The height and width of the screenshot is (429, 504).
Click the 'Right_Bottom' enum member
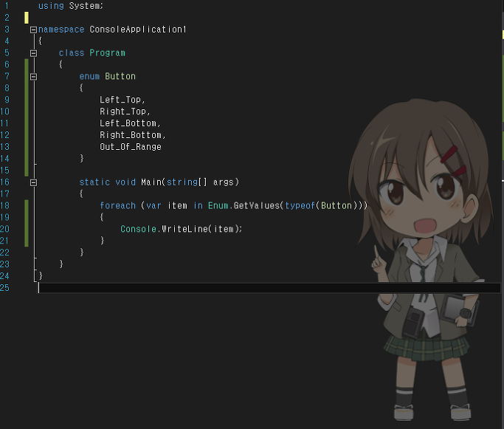coord(131,135)
